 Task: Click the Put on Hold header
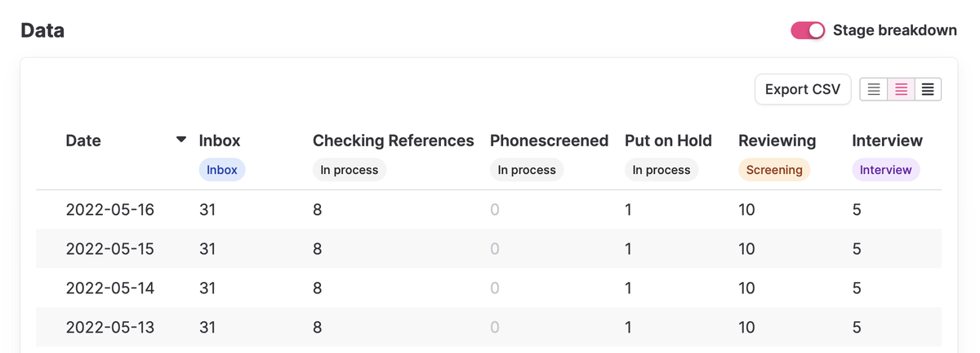point(668,141)
